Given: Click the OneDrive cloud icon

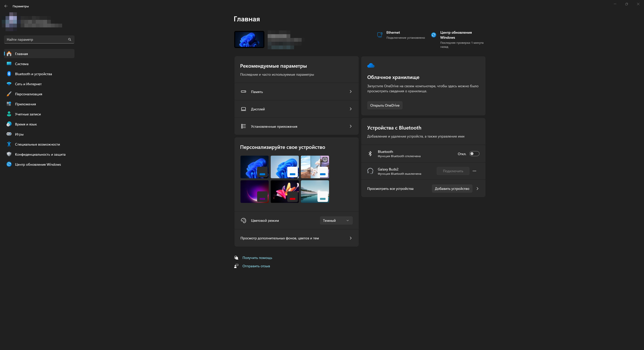Looking at the screenshot, I should pyautogui.click(x=371, y=66).
